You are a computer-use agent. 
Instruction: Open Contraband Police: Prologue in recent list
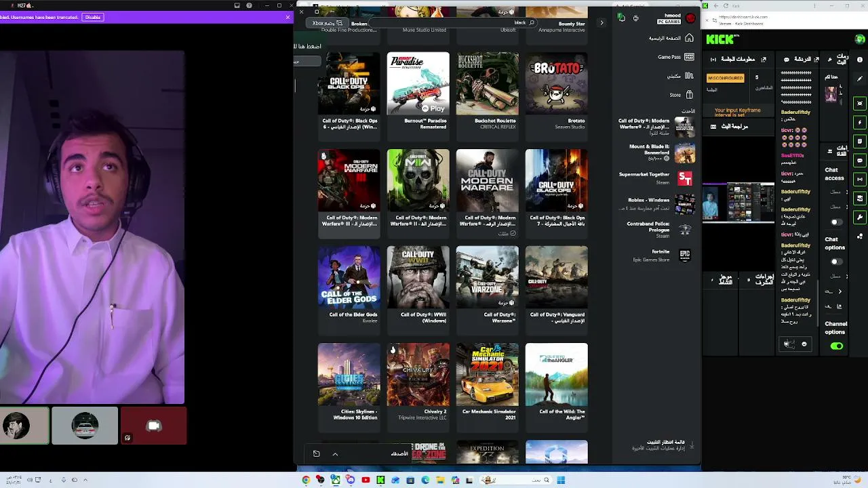pos(655,229)
